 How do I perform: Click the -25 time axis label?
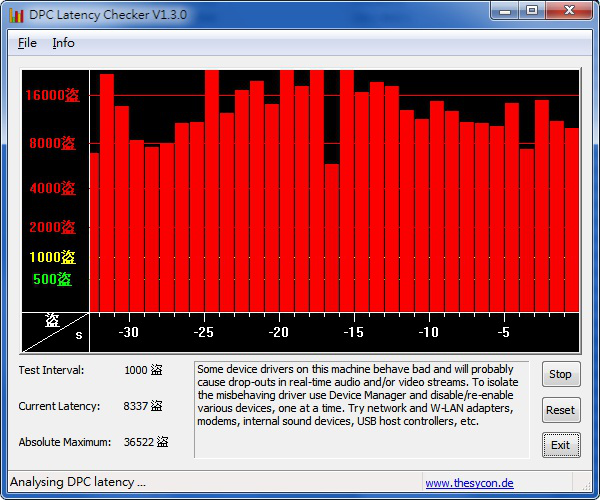pyautogui.click(x=203, y=332)
